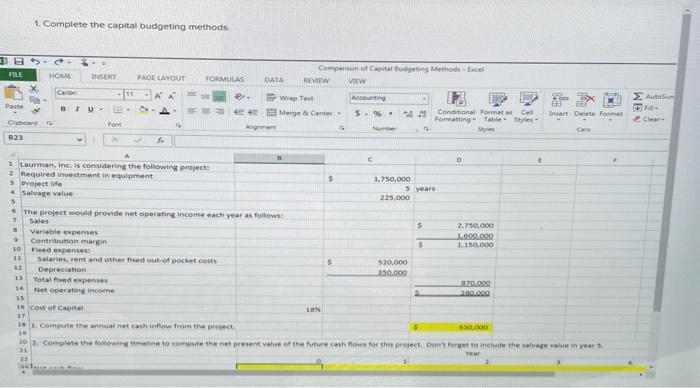Click the Fill button in Editing
This screenshot has height=388, width=700.
tap(646, 108)
